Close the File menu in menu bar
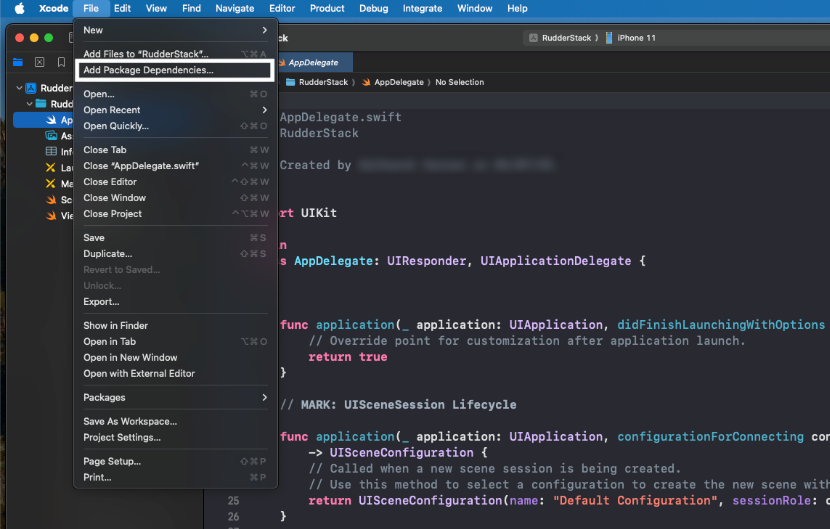Viewport: 830px width, 529px height. point(91,8)
